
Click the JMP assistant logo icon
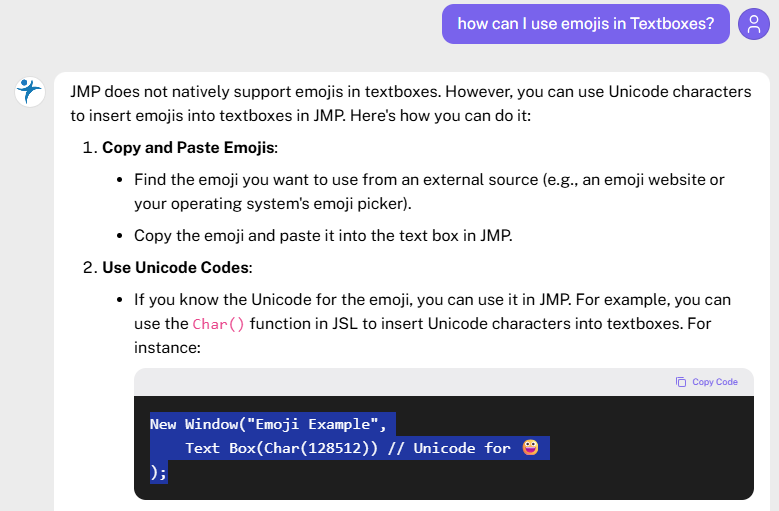click(x=29, y=91)
